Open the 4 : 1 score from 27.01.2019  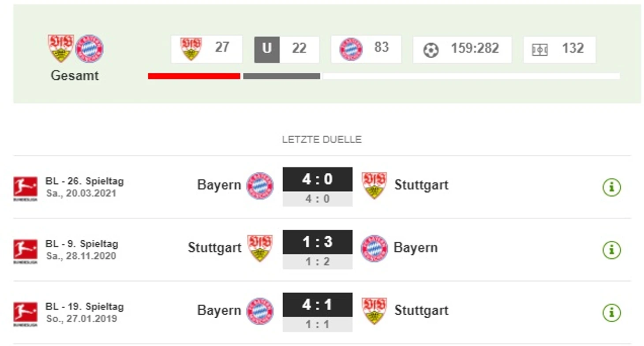pos(318,305)
